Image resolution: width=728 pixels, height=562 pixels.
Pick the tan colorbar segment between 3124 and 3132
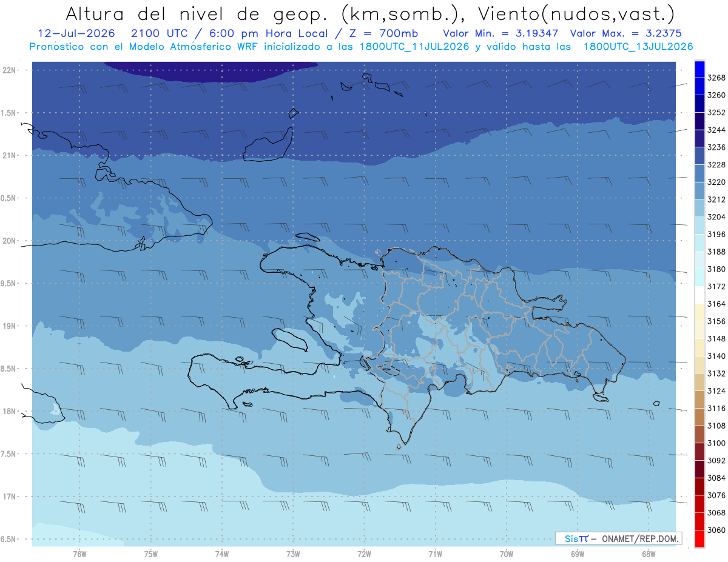pyautogui.click(x=699, y=382)
